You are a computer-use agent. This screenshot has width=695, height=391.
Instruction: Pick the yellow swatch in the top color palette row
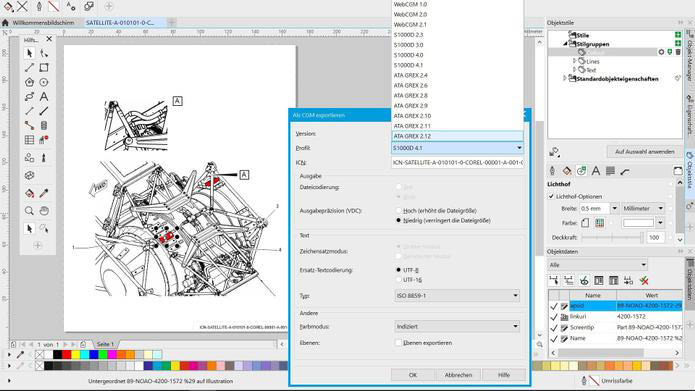75,354
